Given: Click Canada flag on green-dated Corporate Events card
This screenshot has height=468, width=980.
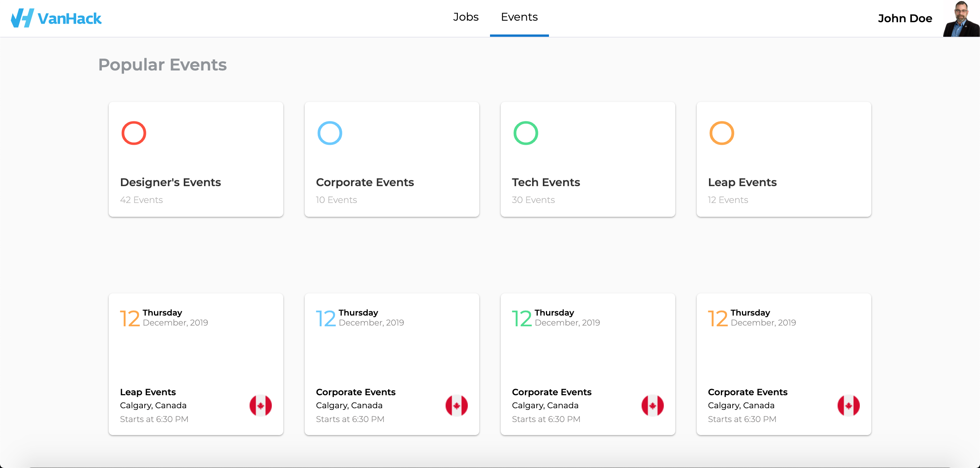Looking at the screenshot, I should point(652,405).
